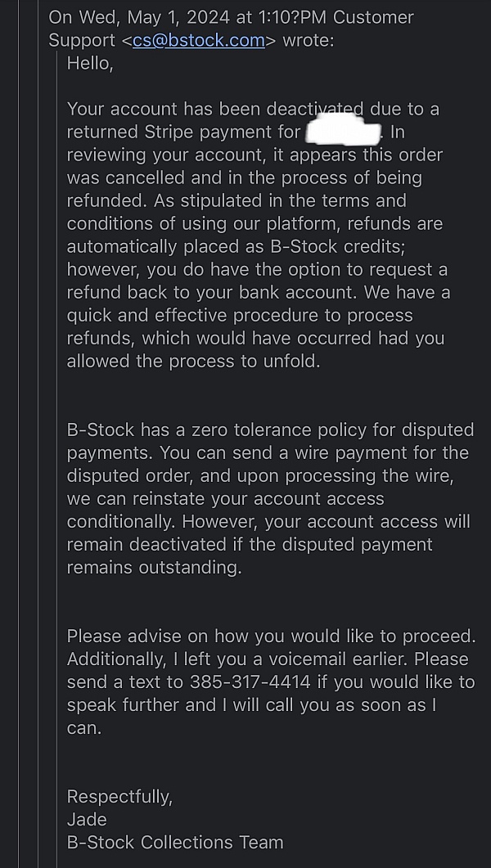
Task: Tap the phone number 385-317-4414
Action: point(250,682)
